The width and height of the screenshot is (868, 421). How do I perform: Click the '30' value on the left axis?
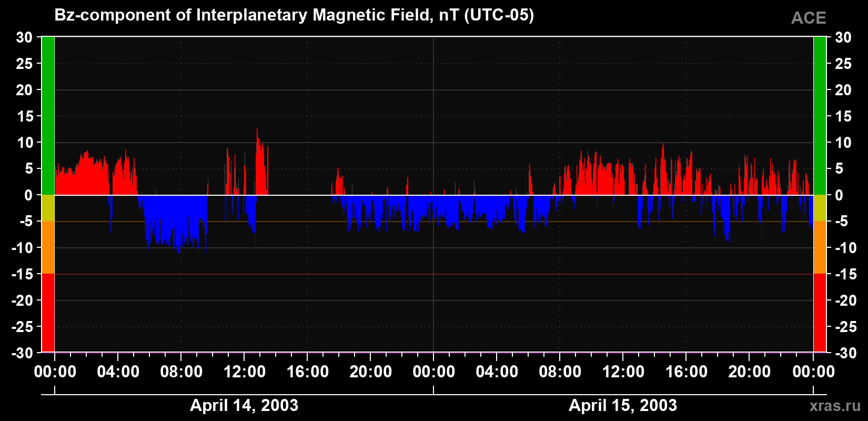pyautogui.click(x=24, y=37)
